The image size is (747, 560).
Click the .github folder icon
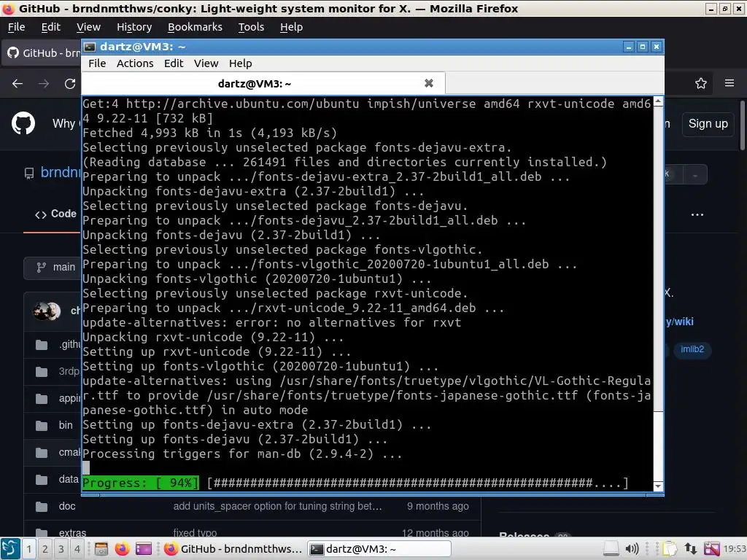tap(42, 345)
